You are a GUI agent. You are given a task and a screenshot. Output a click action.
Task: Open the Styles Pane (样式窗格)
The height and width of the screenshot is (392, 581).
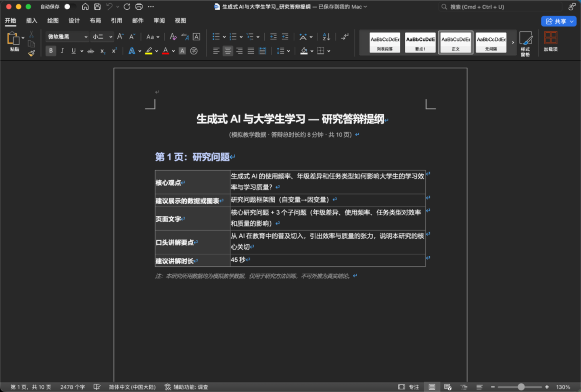coord(525,44)
